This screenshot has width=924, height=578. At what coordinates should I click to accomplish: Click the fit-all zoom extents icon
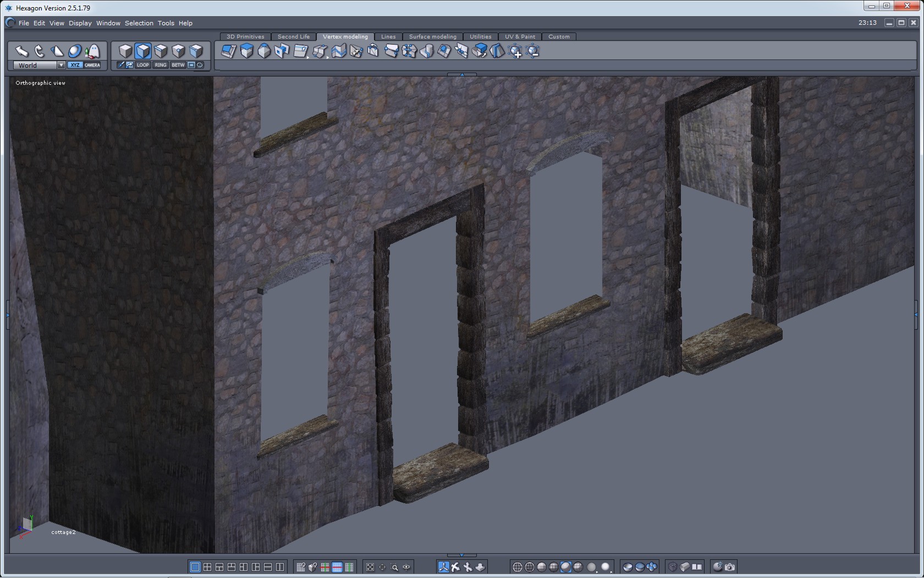tap(370, 567)
